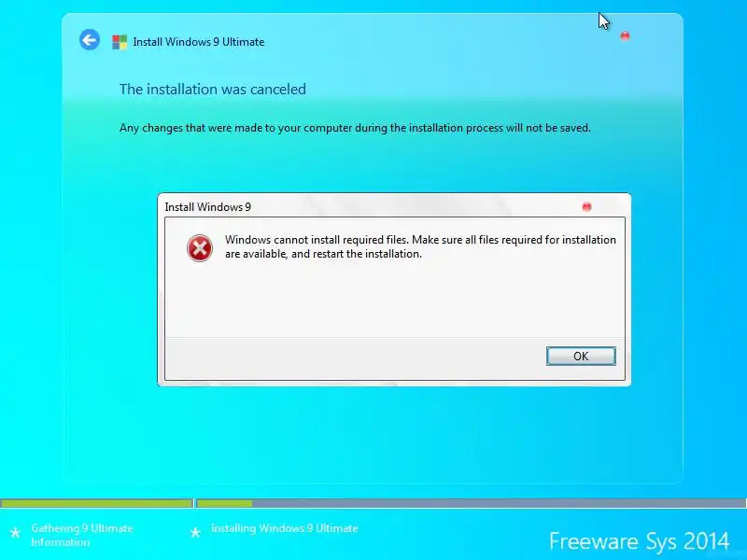Screen dimensions: 747x560
Task: Click the 'Windows cannot install required files' message
Action: pos(420,246)
